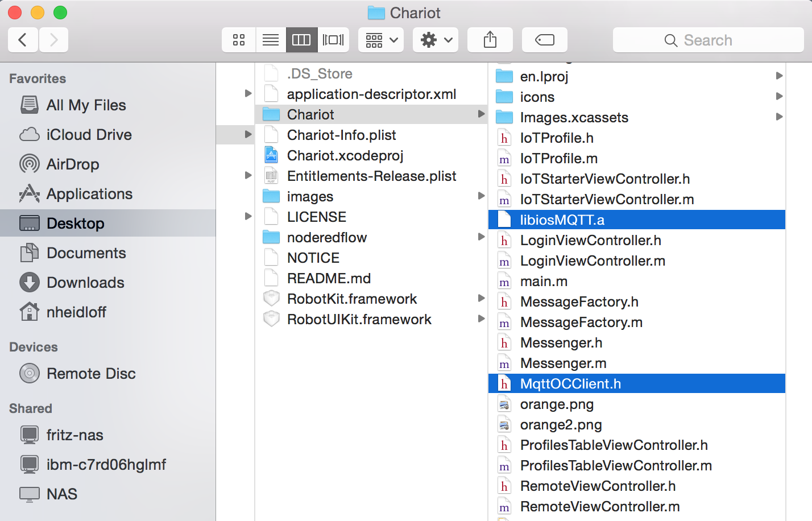Select LoginViewController.m
This screenshot has width=812, height=521.
pyautogui.click(x=637, y=260)
